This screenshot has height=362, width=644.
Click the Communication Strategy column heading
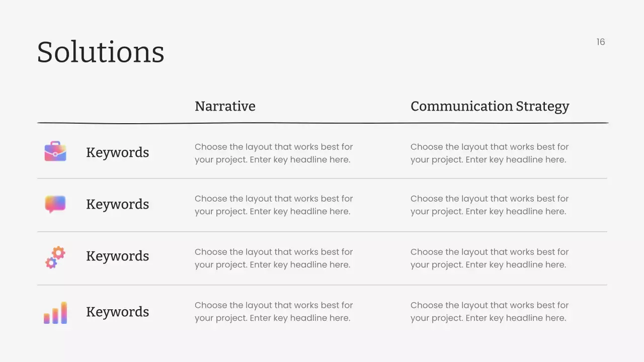[x=490, y=106]
